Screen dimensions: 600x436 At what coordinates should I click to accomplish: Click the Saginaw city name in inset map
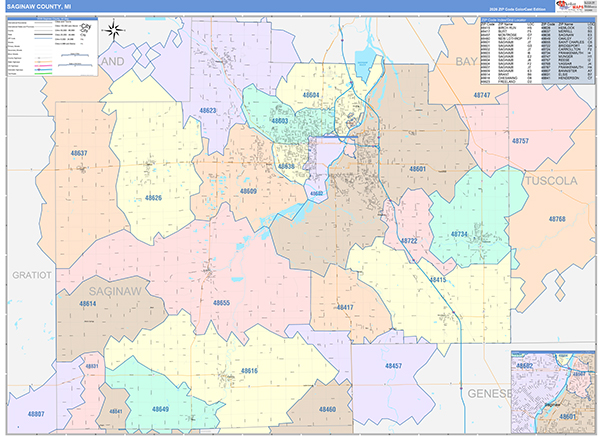click(x=553, y=405)
